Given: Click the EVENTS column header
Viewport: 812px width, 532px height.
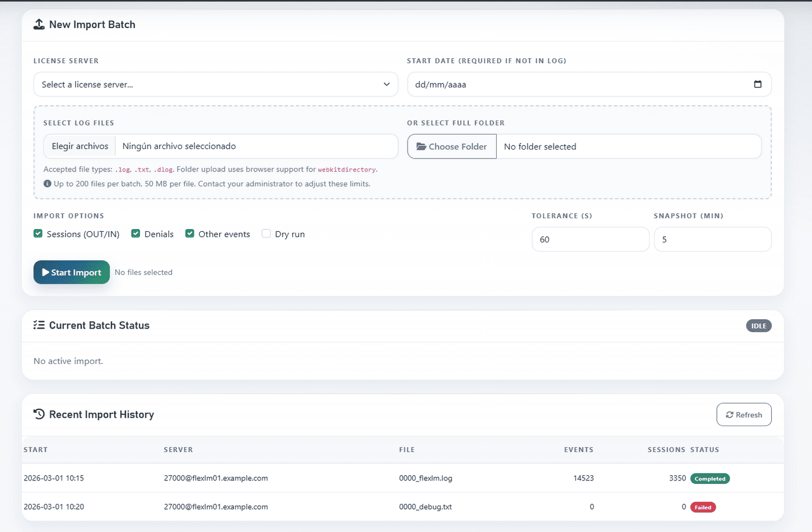Looking at the screenshot, I should click(x=578, y=450).
